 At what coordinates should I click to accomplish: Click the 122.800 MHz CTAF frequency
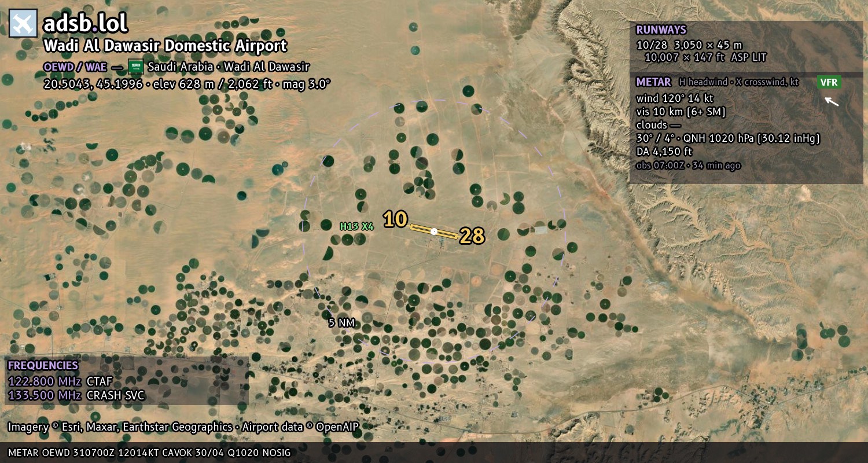point(60,381)
